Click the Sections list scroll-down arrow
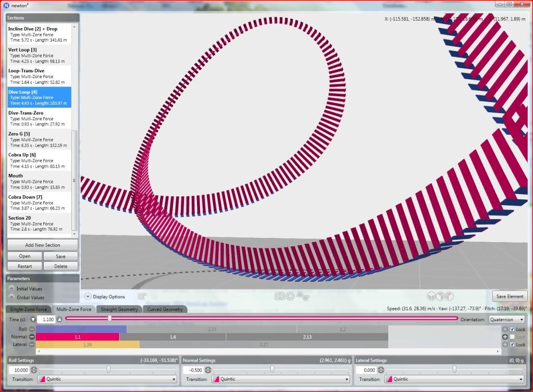The height and width of the screenshot is (392, 533). point(75,234)
